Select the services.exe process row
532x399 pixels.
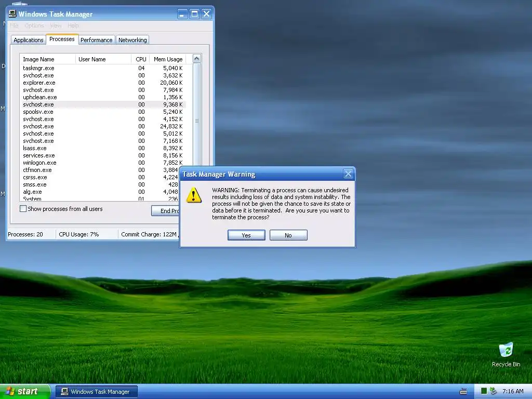tap(103, 155)
